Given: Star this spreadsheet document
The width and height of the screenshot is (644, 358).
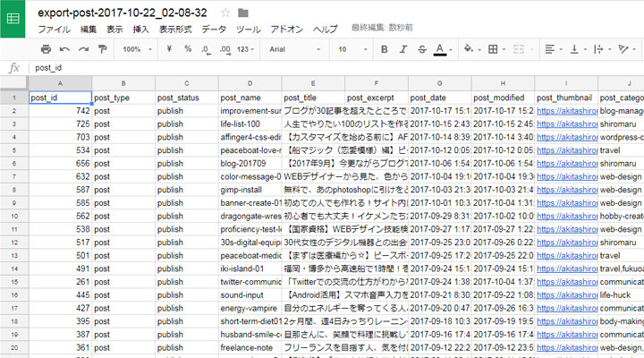Looking at the screenshot, I should coord(225,13).
